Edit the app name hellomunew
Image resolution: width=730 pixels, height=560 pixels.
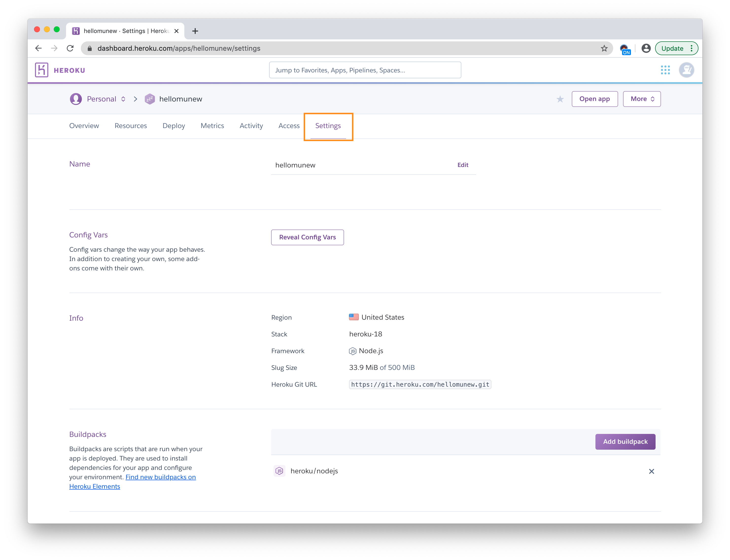[x=462, y=165]
